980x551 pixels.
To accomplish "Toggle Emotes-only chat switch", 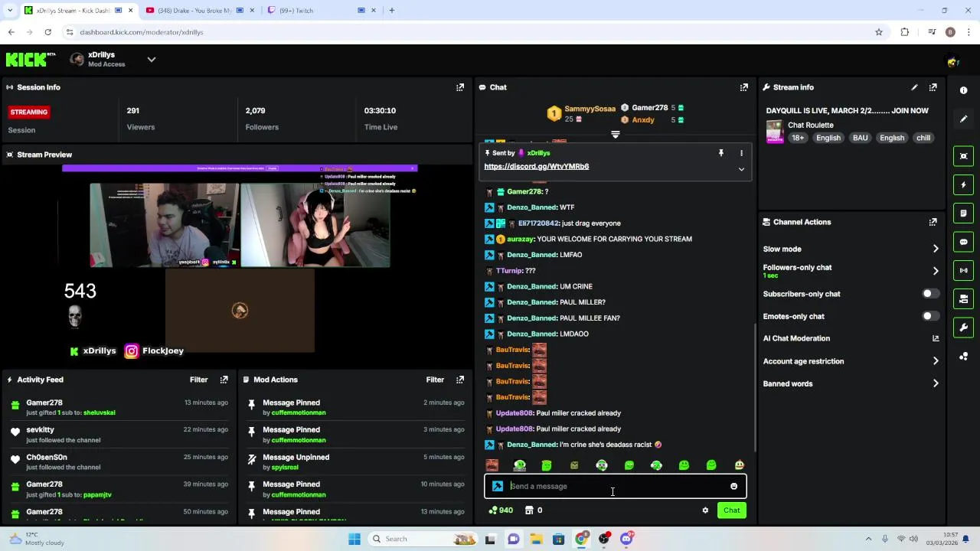I will point(930,316).
